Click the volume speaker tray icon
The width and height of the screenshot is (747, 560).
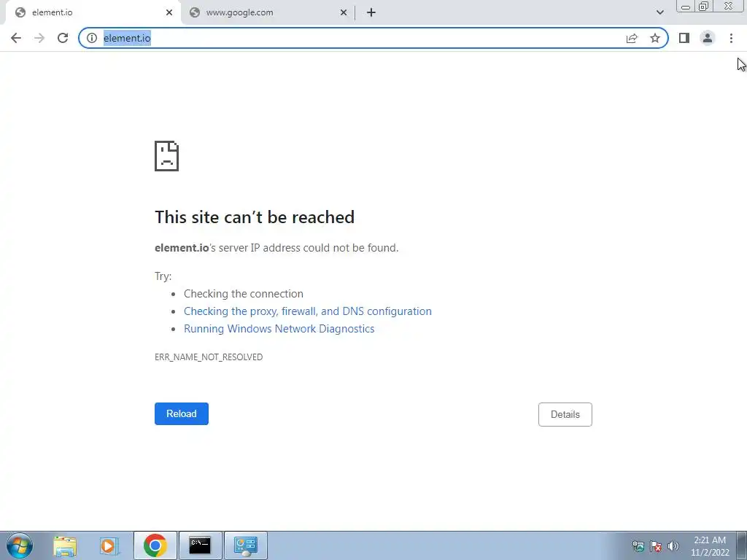[673, 546]
